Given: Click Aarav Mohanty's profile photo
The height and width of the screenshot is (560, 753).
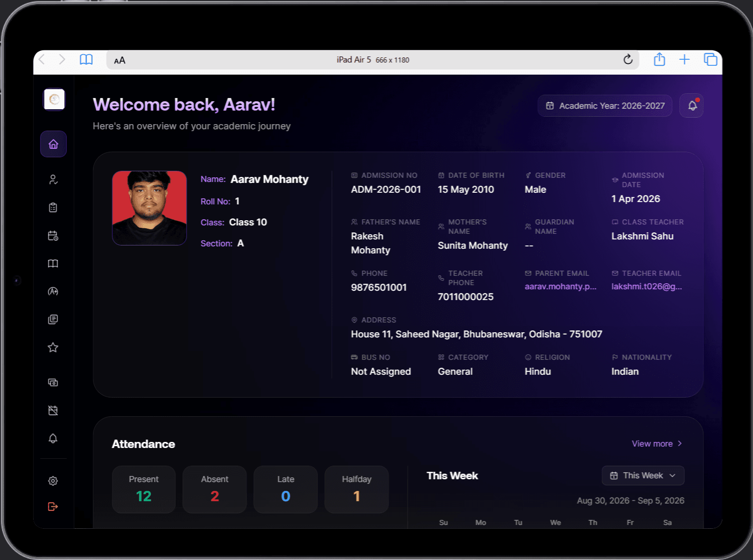Looking at the screenshot, I should point(149,208).
